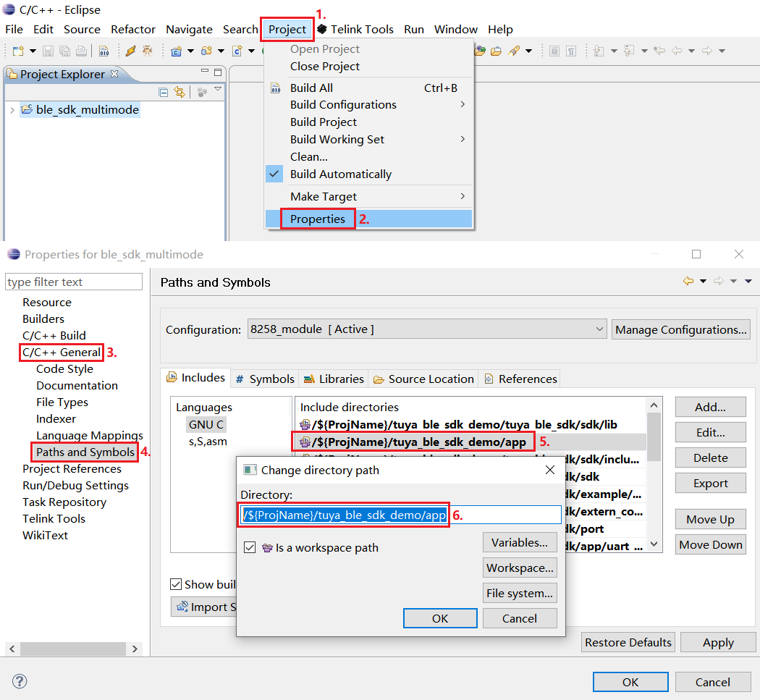
Task: Click the Edit... button
Action: (710, 432)
